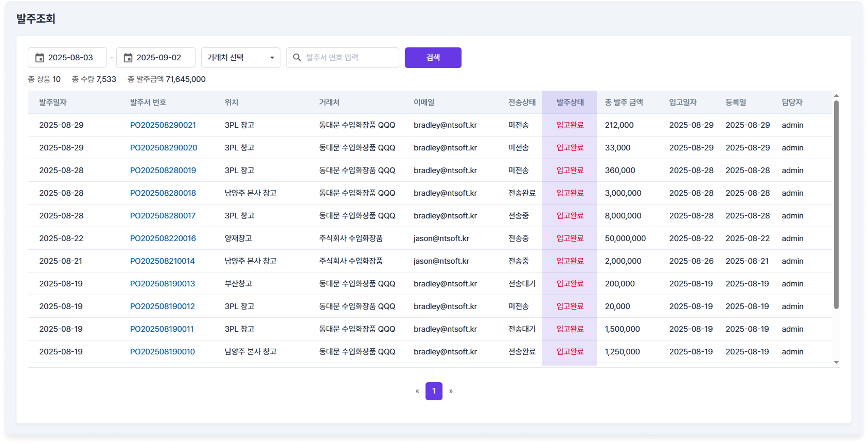Open order PO202508280018 link
The width and height of the screenshot is (868, 444).
[163, 193]
